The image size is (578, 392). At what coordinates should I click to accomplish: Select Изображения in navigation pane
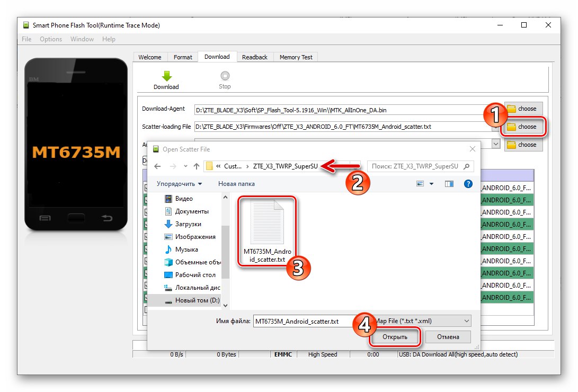[195, 237]
